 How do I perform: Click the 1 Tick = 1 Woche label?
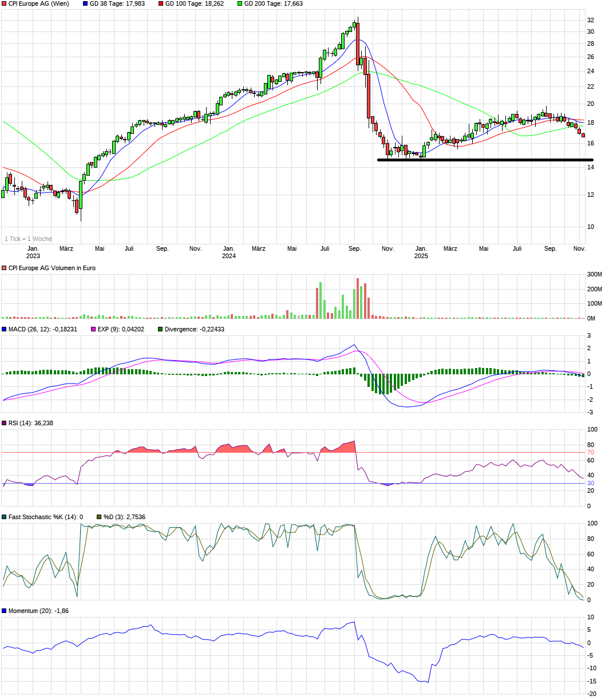[x=27, y=238]
